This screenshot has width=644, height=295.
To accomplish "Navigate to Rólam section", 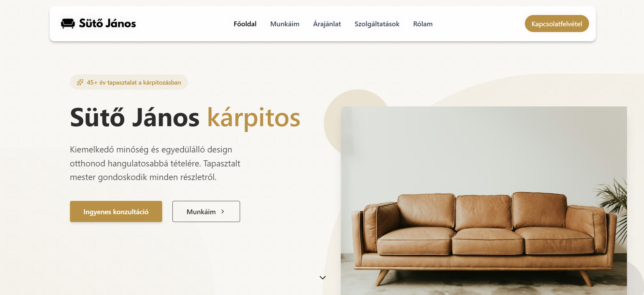I will pyautogui.click(x=423, y=24).
